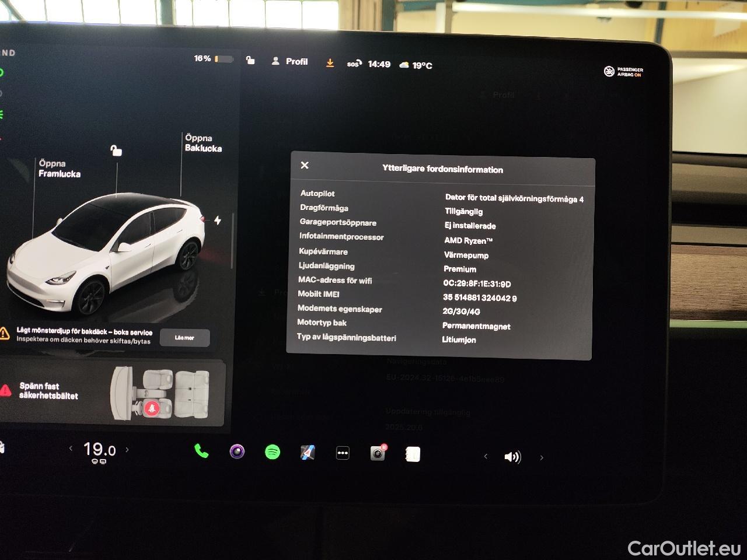
Task: Close the Ytterligare fordonsinformation dialog
Action: 305,165
